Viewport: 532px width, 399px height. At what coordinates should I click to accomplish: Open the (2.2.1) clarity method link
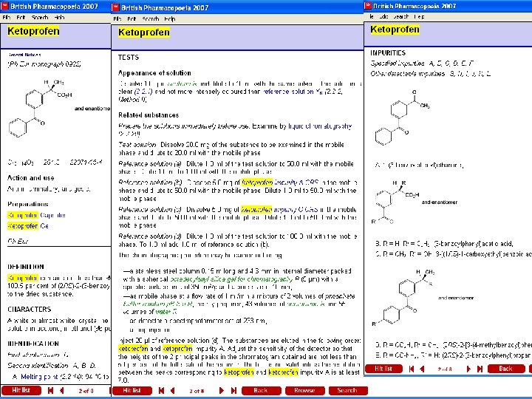tap(143, 92)
